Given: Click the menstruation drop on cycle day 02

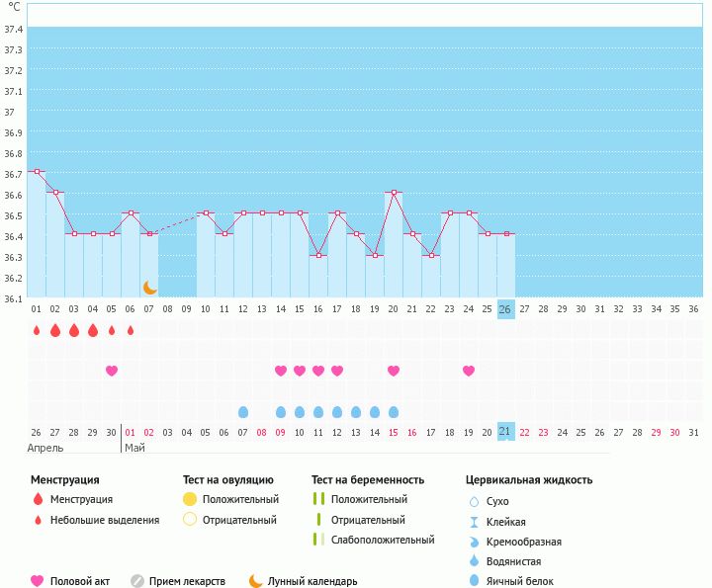Looking at the screenshot, I should point(55,330).
